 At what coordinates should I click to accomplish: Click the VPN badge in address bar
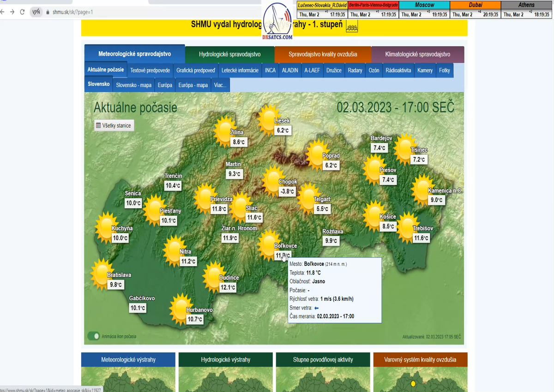[x=36, y=12]
